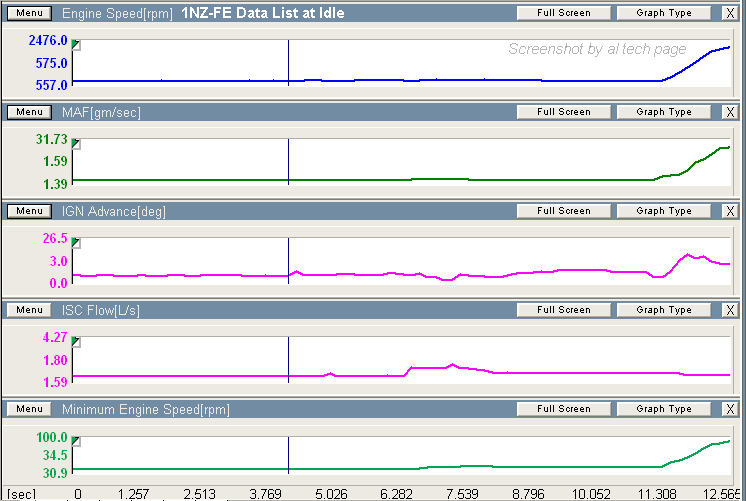Screen dimensions: 746x501
Task: Close the IGN Advance graph panel
Action: click(x=729, y=211)
